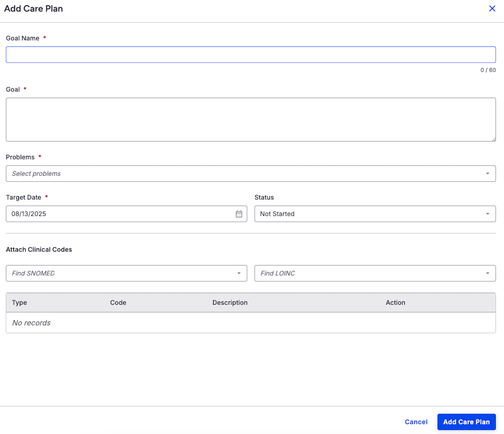Close the Add Care Plan dialog
504x434 pixels.
click(492, 9)
